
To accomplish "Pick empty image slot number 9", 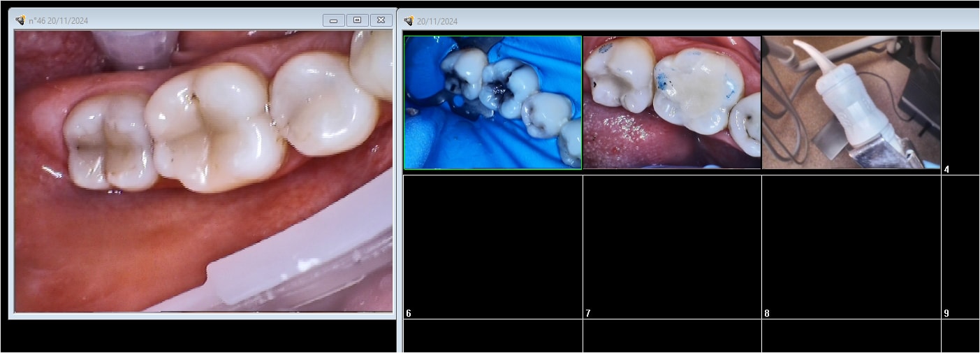I will 960,247.
